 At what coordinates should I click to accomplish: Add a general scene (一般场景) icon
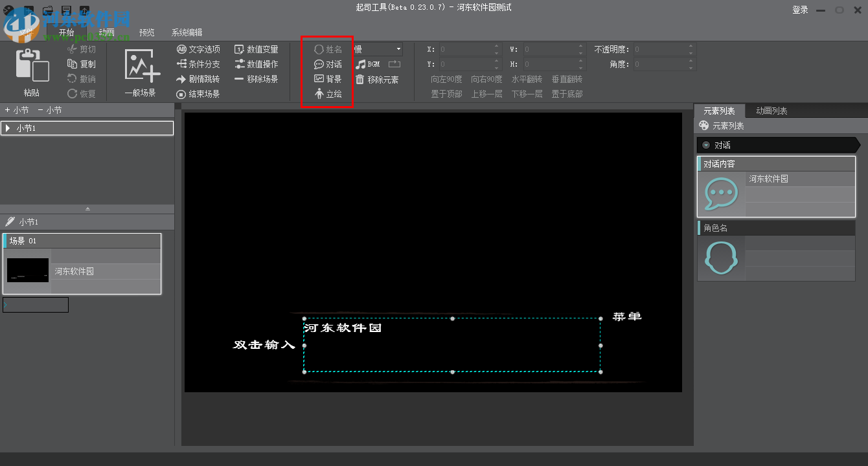pos(141,65)
